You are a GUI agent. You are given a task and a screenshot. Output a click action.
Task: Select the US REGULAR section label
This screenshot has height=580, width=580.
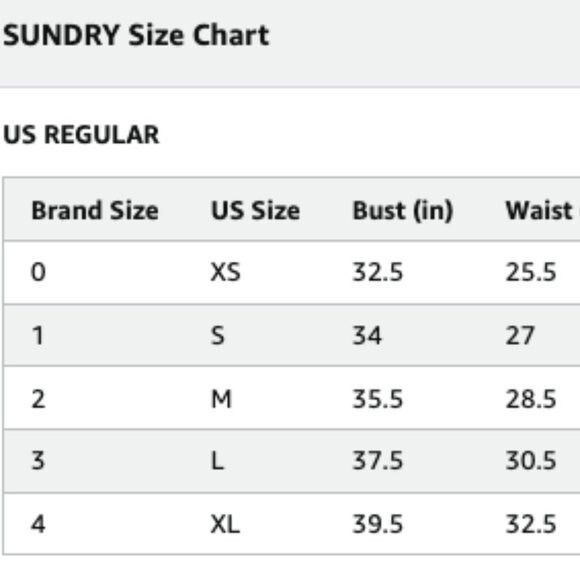coord(81,134)
